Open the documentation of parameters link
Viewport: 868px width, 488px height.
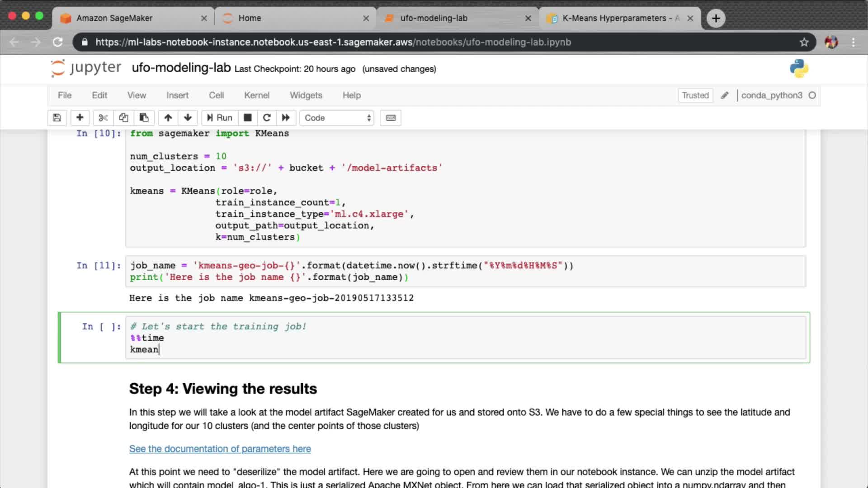[x=220, y=449]
